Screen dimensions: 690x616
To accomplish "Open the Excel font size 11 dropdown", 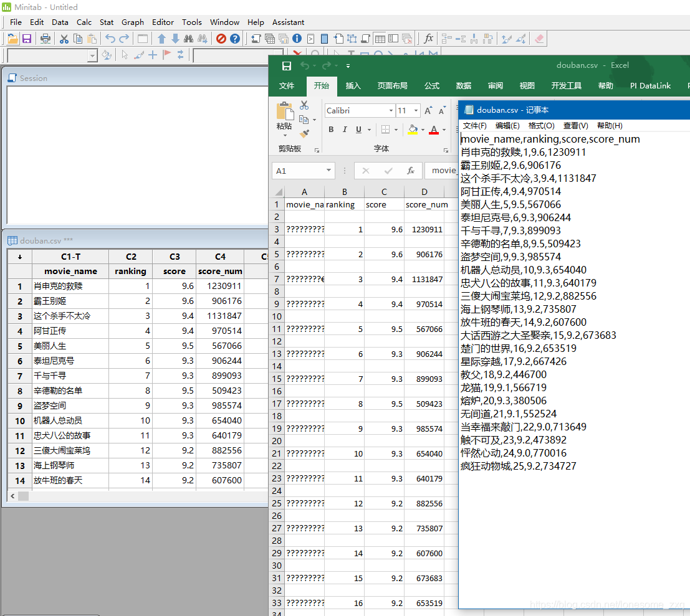I will 416,110.
